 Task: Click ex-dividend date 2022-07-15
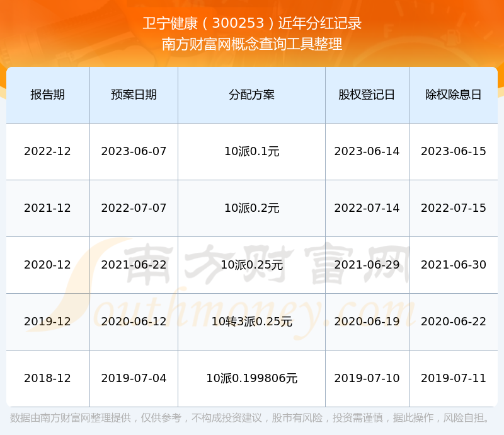[x=453, y=208]
